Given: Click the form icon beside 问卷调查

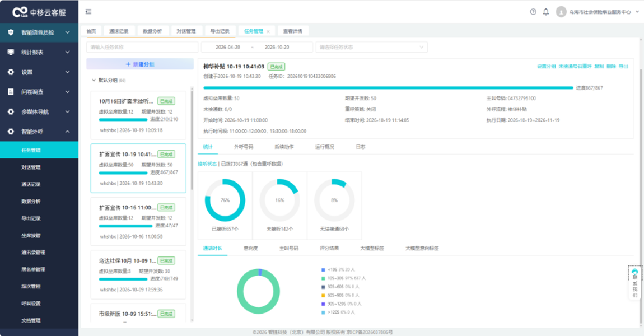Looking at the screenshot, I should coord(11,92).
